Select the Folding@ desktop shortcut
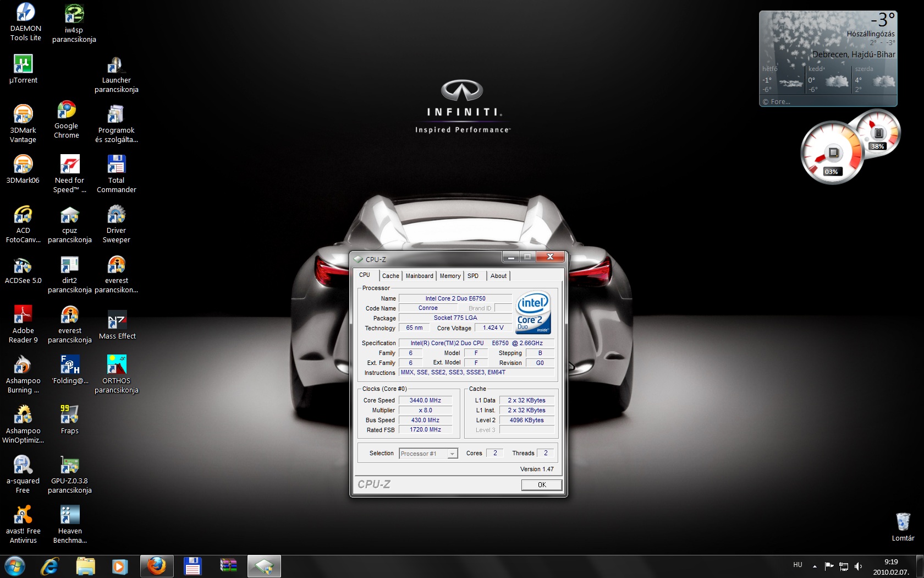Viewport: 924px width, 578px height. 70,369
